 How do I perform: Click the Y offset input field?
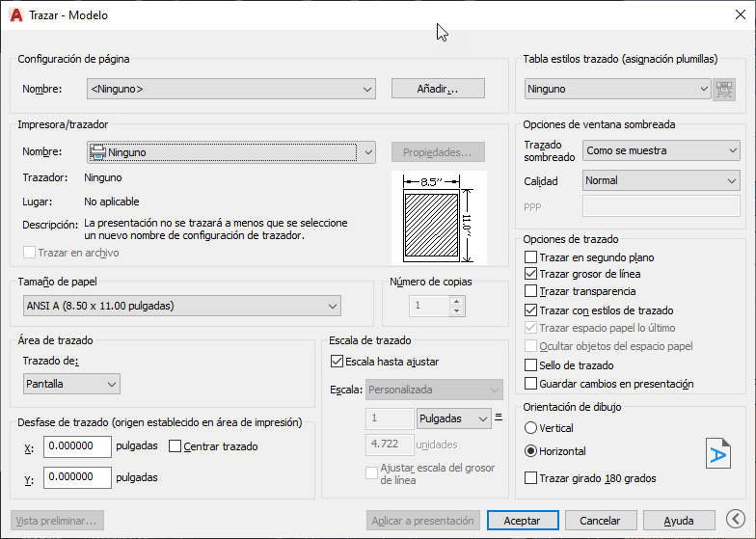[x=77, y=477]
